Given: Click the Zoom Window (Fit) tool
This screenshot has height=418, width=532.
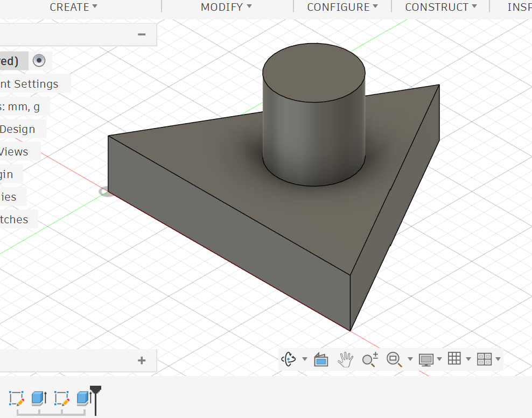Looking at the screenshot, I should click(x=394, y=359).
